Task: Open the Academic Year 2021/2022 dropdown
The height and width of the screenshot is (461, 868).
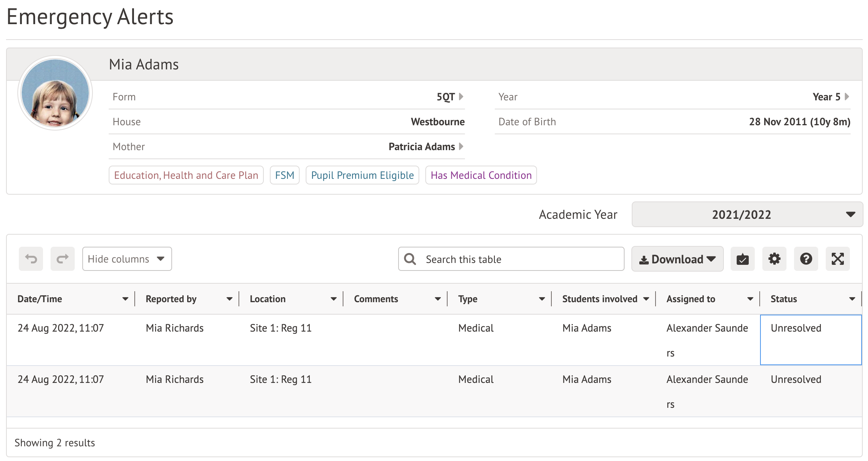Action: pyautogui.click(x=747, y=214)
